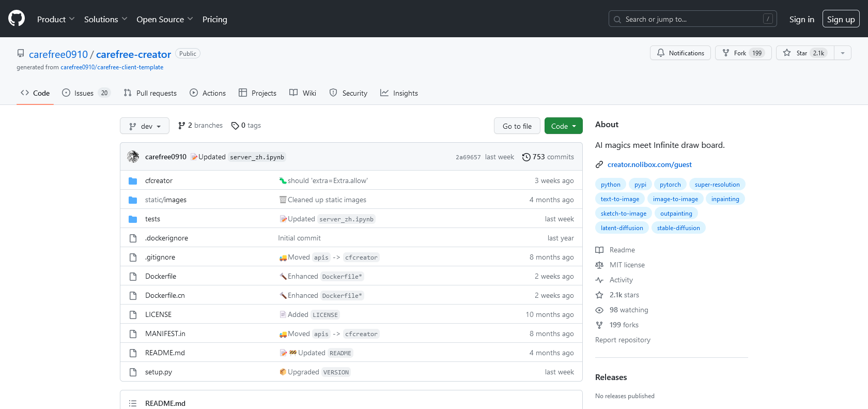View the 98 watching link
Screen dimensions: 868x409
[622, 310]
